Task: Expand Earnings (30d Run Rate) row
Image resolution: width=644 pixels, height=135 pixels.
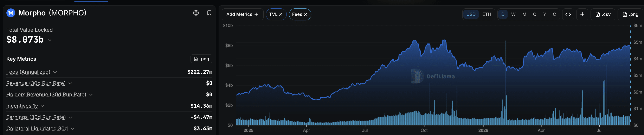Action: [x=71, y=117]
